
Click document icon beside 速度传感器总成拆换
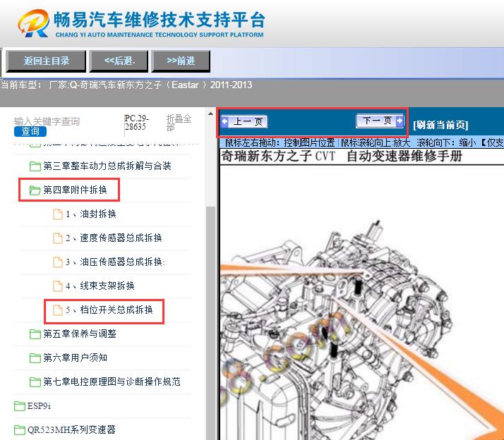58,238
